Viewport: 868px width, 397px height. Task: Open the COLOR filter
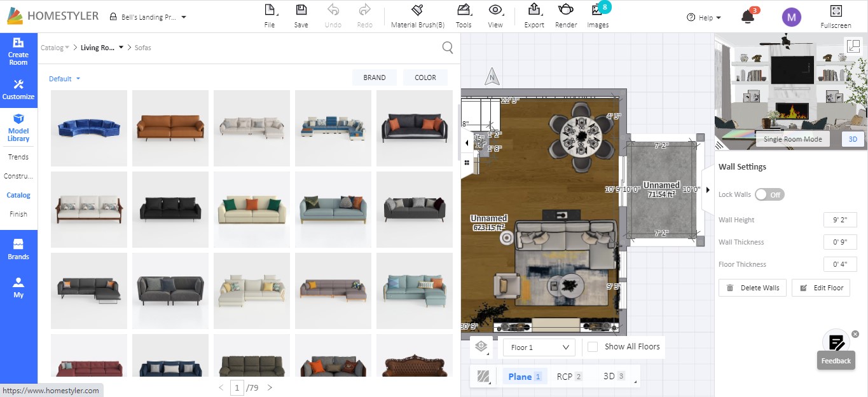click(425, 77)
